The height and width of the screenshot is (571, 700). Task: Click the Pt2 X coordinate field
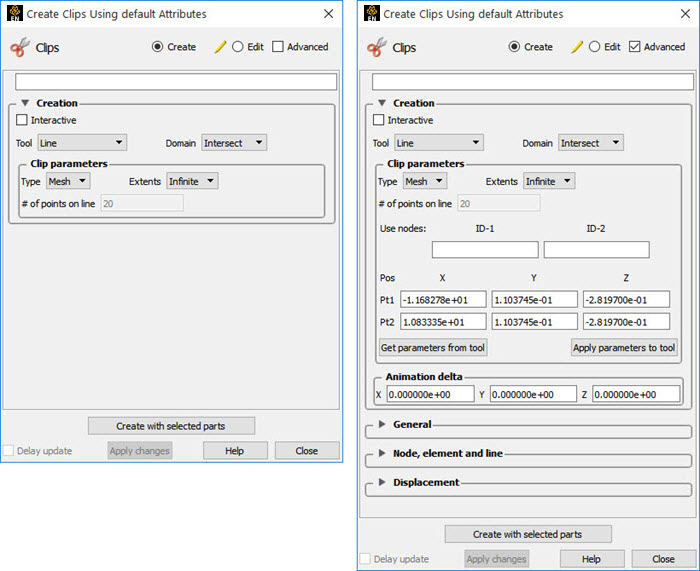[443, 321]
